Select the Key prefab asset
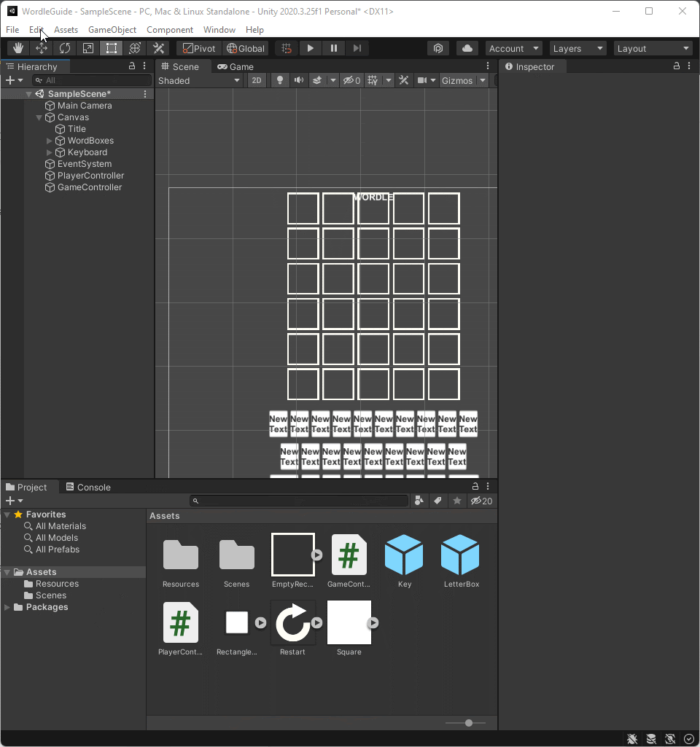 click(x=404, y=560)
